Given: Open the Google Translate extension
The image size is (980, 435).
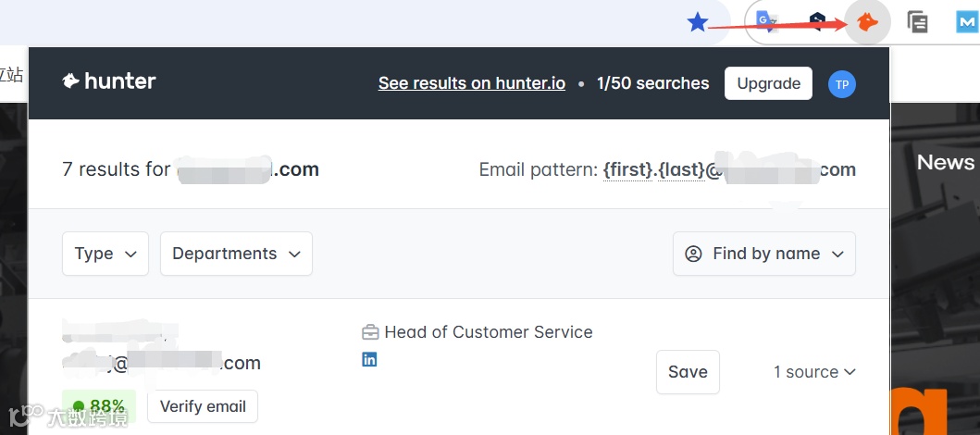Looking at the screenshot, I should coord(764,22).
